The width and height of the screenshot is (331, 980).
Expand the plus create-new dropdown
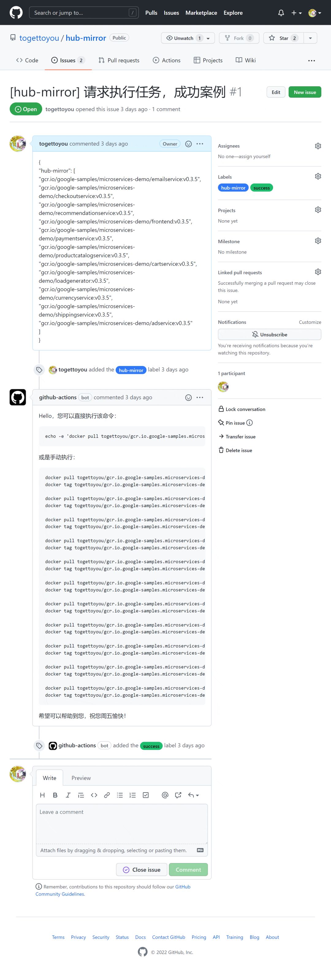(296, 13)
